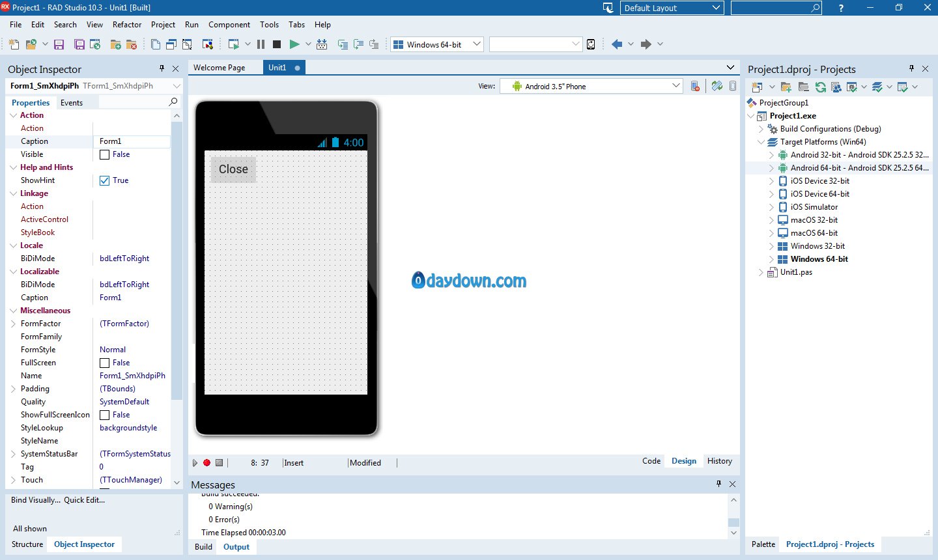Viewport: 938px width, 560px height.
Task: Click the Caption value field Form1
Action: pyautogui.click(x=132, y=141)
